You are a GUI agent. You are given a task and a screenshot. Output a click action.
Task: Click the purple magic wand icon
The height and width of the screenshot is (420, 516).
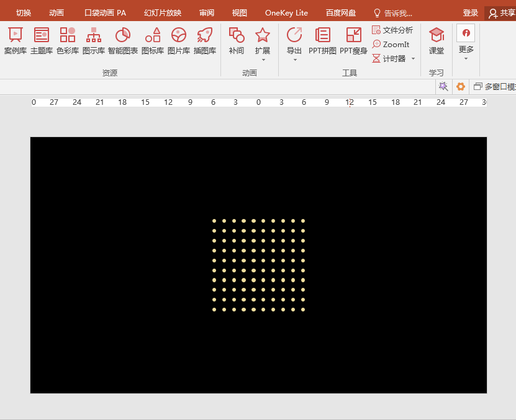(443, 86)
